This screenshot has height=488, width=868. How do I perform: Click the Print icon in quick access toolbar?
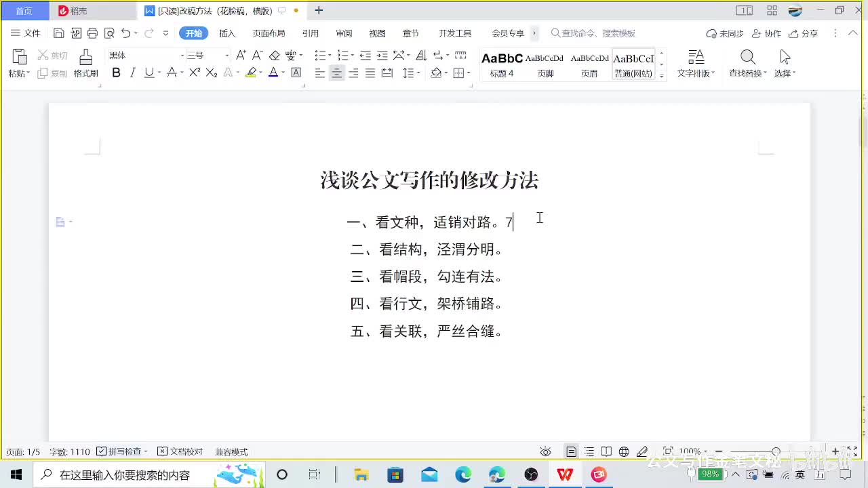point(93,33)
